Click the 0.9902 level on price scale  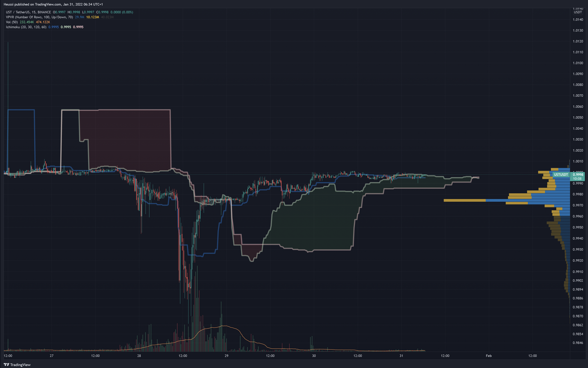coord(578,281)
